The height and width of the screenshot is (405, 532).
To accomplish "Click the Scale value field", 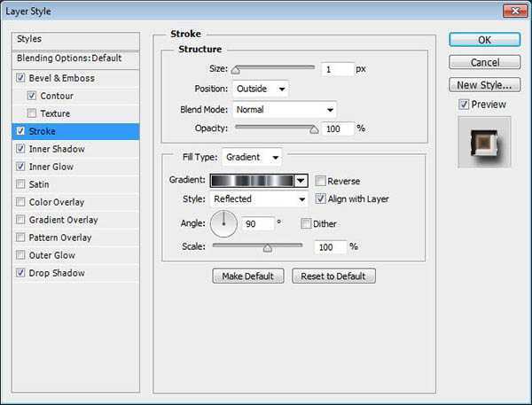I will (331, 247).
